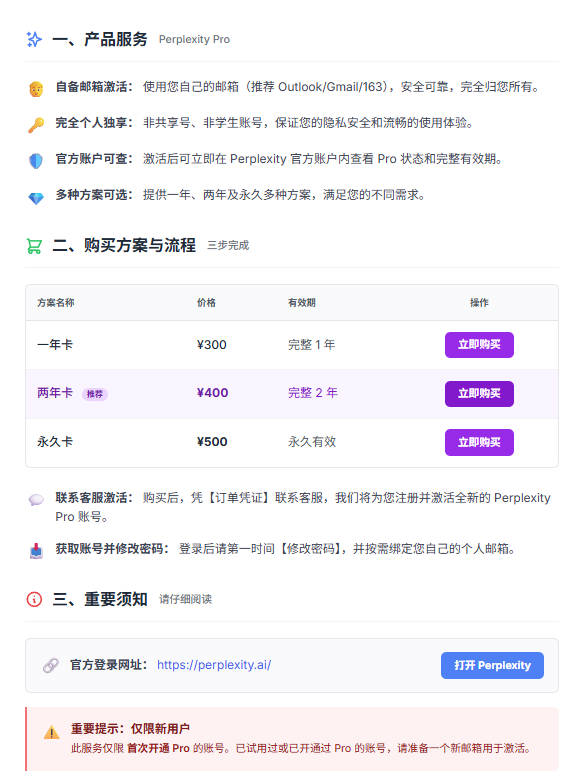Click the 获取账号并修改密码 label
587x780 pixels.
coord(112,549)
